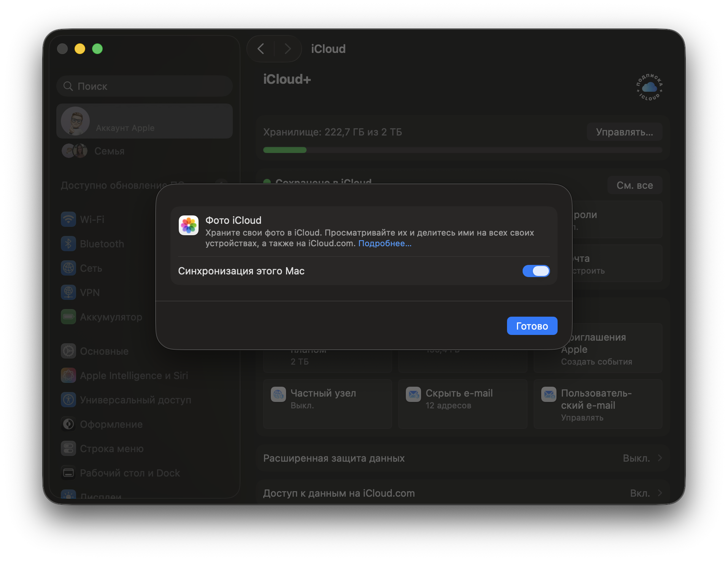Toggle Синхронизация этого Mac switch

point(536,271)
